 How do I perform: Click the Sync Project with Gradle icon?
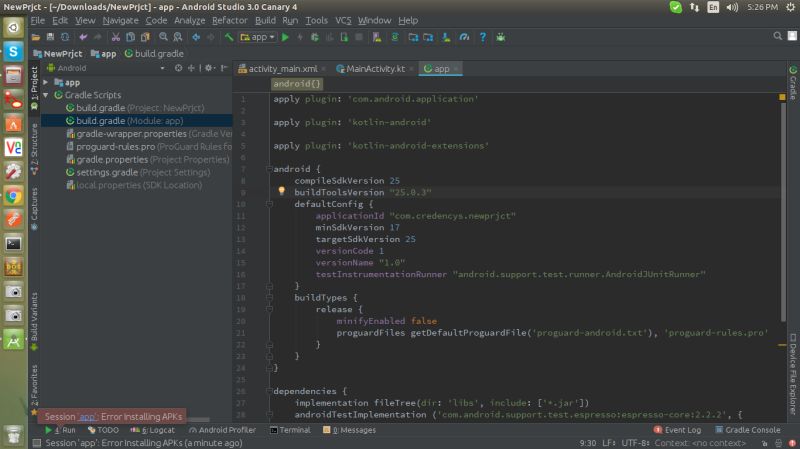[x=394, y=37]
